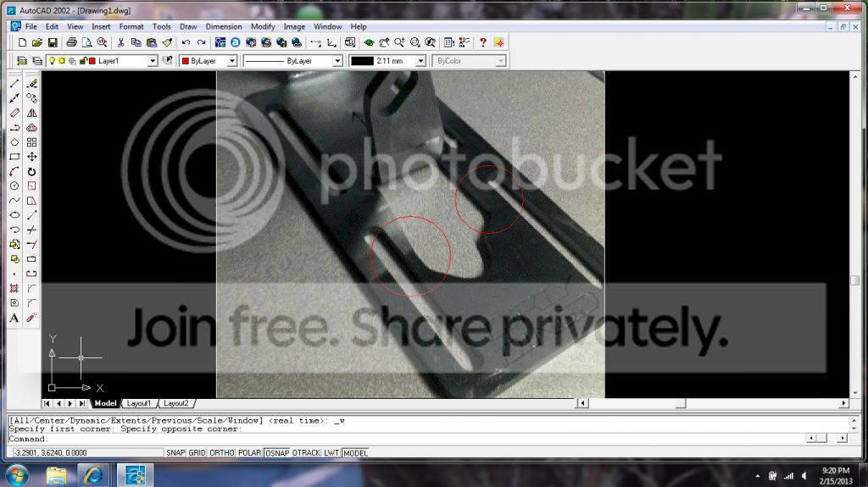The image size is (868, 487).
Task: Select the Array tool
Action: tap(31, 142)
